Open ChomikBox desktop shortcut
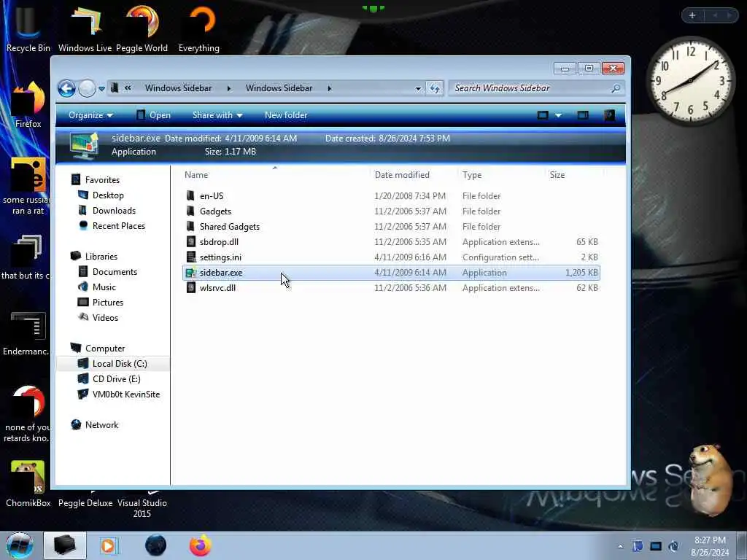The height and width of the screenshot is (560, 747). click(x=28, y=484)
